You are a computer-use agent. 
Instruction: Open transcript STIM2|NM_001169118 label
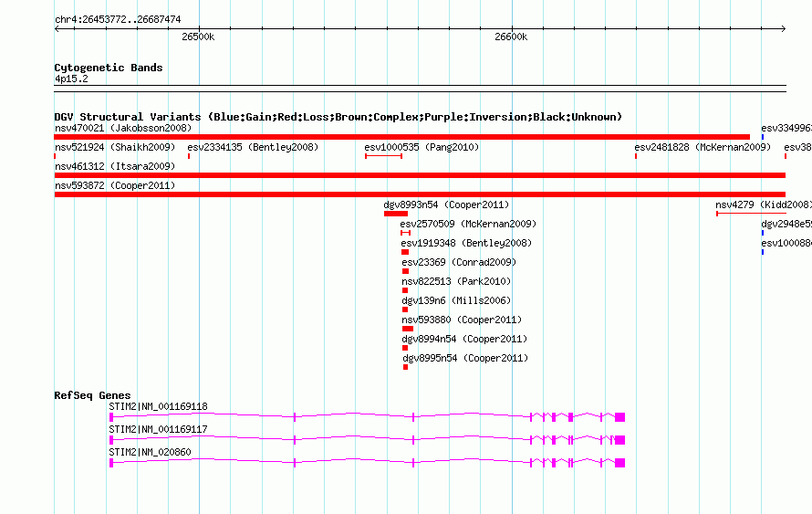coord(158,407)
